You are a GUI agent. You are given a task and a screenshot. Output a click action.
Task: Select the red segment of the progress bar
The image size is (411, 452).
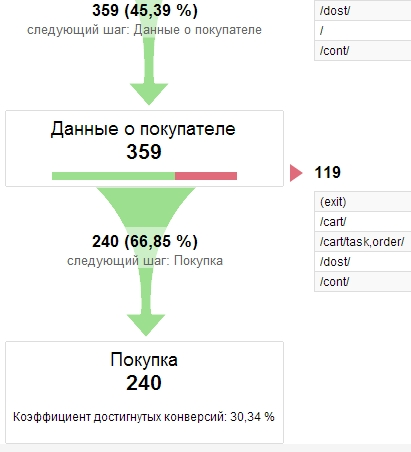(x=206, y=176)
